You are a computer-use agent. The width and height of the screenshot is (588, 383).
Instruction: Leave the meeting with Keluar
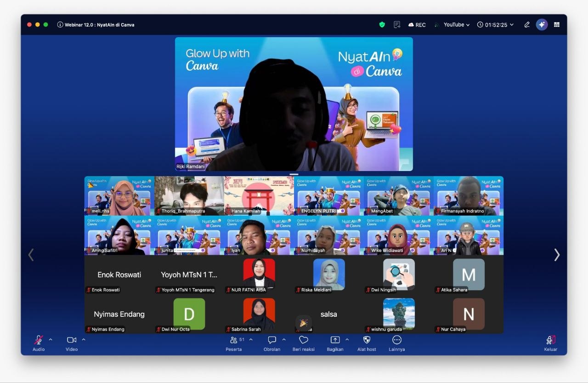[551, 343]
